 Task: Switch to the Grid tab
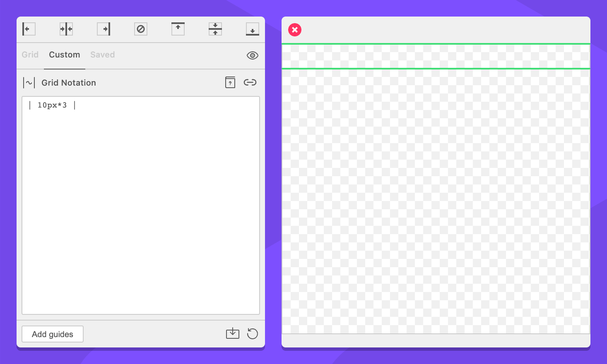click(x=30, y=55)
